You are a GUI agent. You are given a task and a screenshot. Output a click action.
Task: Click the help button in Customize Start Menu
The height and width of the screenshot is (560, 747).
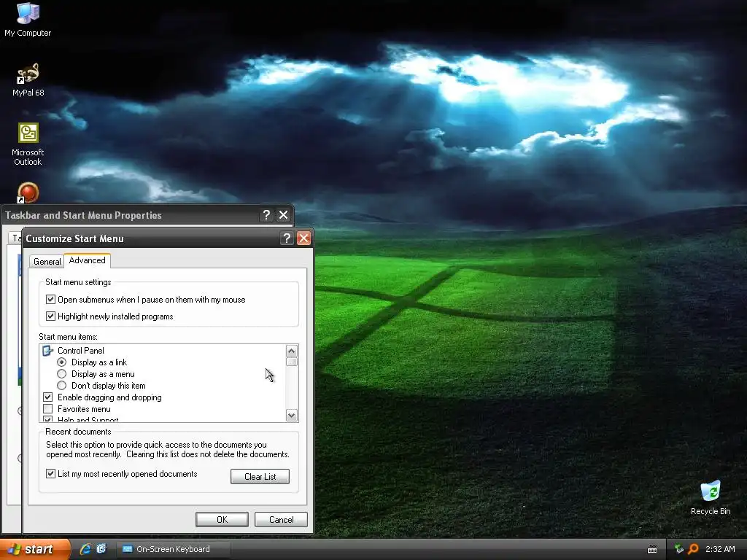pos(286,238)
